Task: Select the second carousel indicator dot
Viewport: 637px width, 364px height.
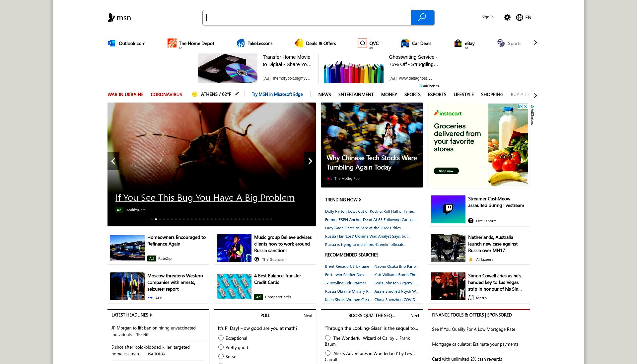Action: click(x=156, y=219)
